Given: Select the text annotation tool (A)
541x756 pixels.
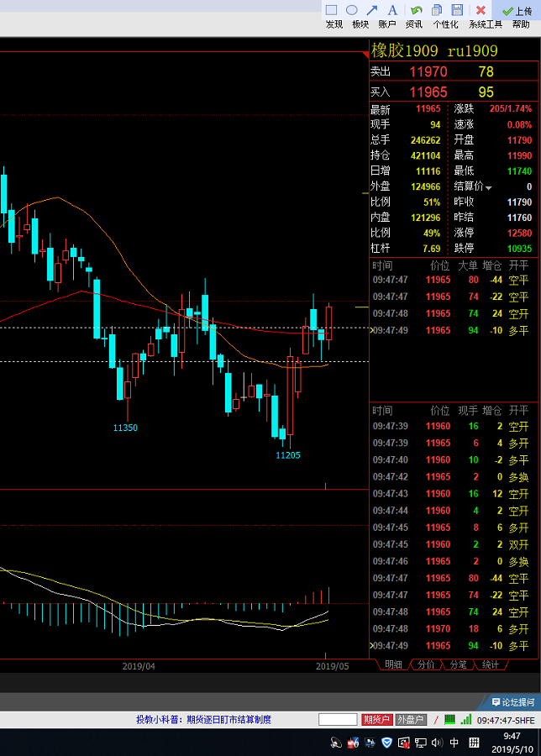Looking at the screenshot, I should tap(393, 10).
